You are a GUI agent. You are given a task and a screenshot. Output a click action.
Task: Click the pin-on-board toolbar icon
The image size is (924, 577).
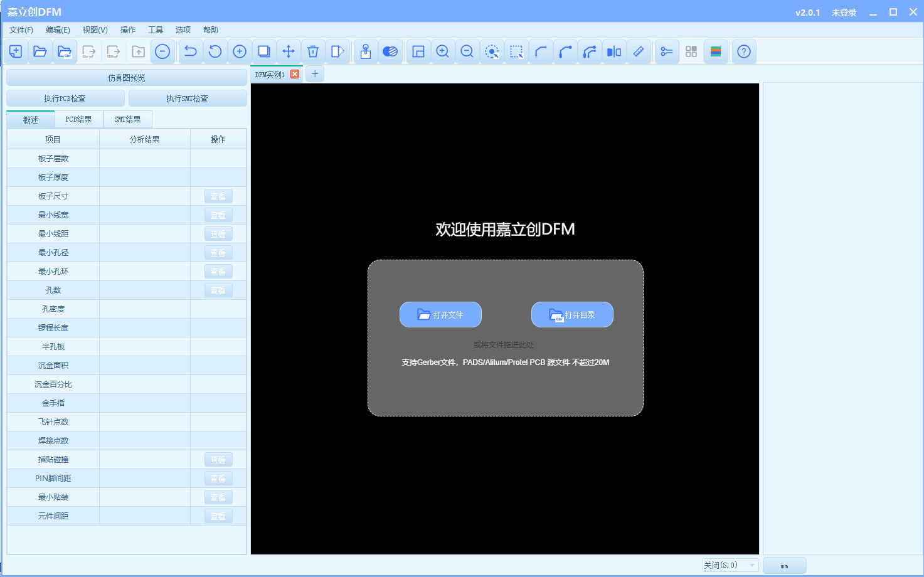(x=366, y=51)
